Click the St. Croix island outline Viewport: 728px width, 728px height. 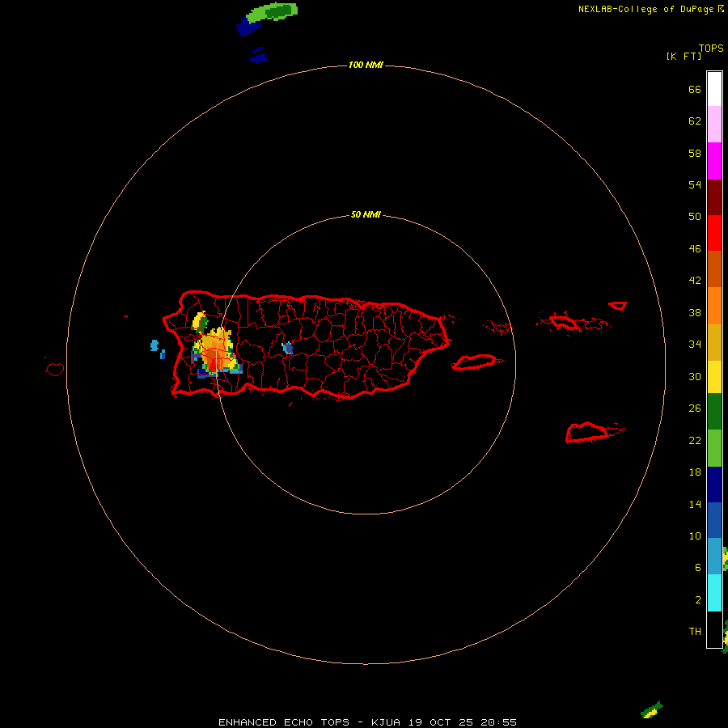click(587, 433)
